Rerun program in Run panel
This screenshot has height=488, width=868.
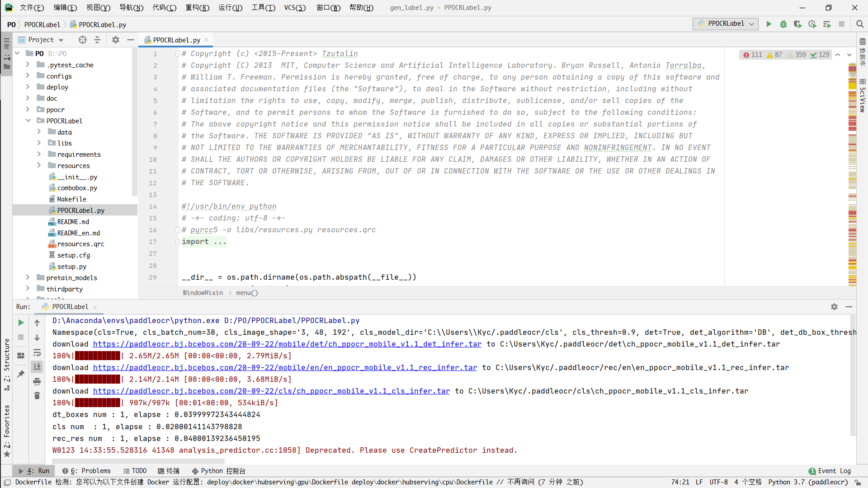21,323
